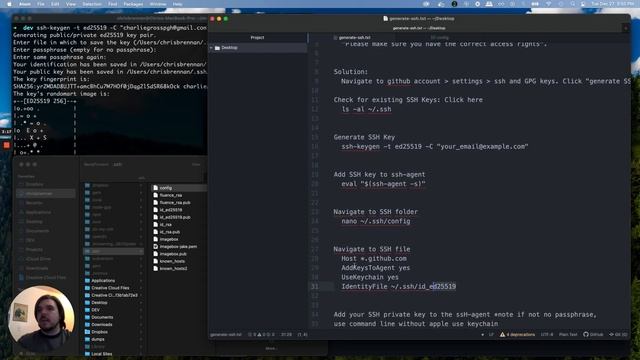Click the Apple logo menu
640x360 pixels.
pyautogui.click(x=9, y=4)
